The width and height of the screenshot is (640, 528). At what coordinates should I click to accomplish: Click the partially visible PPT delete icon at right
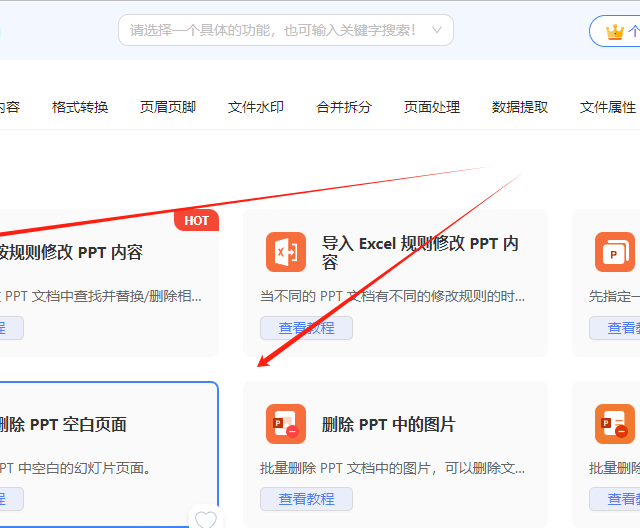pos(615,424)
